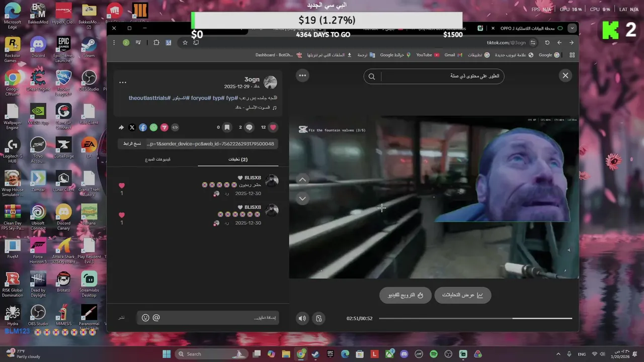This screenshot has width=644, height=362.
Task: Toggle video autoscroll button
Action: (319, 318)
